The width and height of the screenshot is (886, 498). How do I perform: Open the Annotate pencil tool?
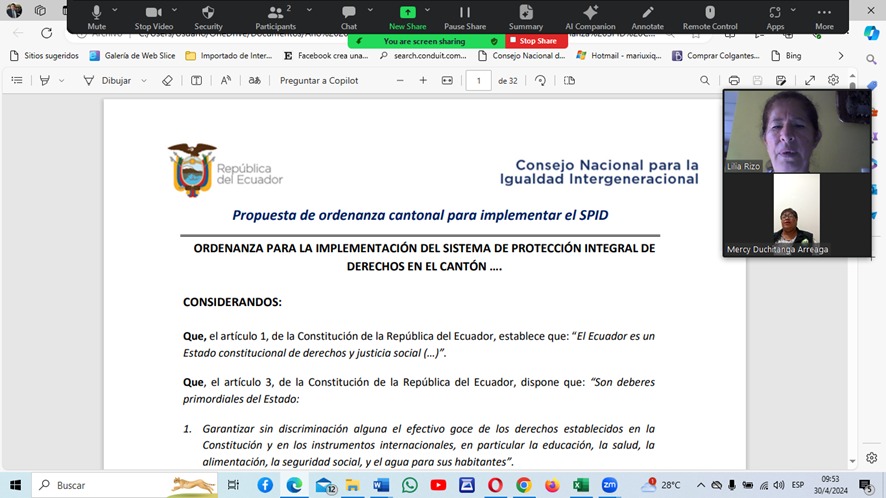647,16
